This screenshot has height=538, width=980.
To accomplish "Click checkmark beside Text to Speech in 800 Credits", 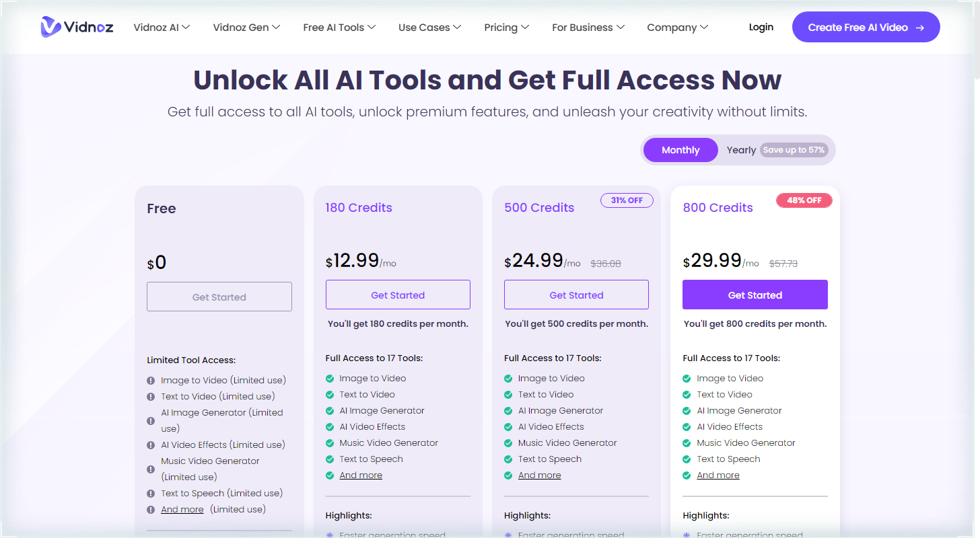I will (687, 459).
